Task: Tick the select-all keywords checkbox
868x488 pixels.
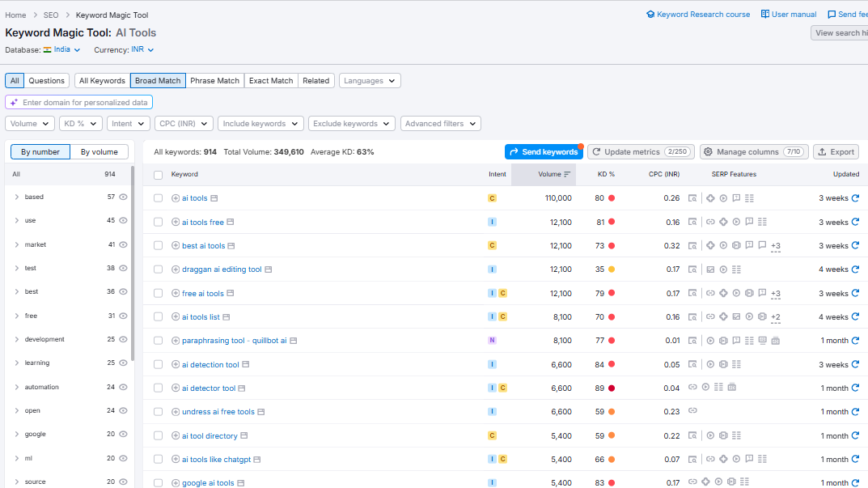Action: (x=159, y=175)
